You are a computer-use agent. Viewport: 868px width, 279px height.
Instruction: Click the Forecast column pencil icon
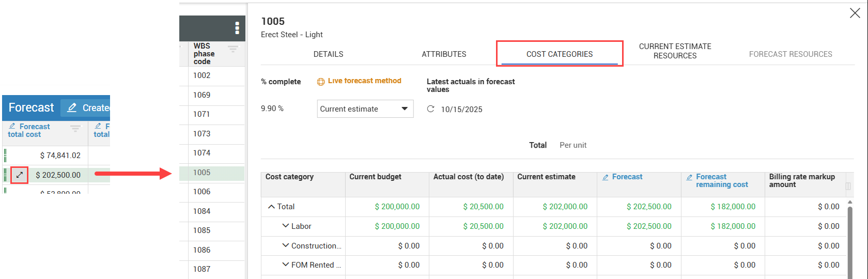606,177
